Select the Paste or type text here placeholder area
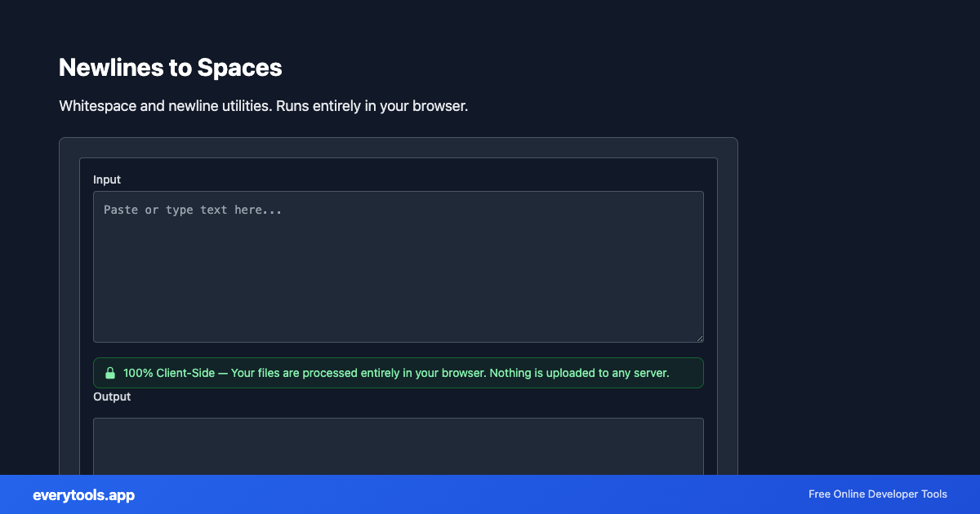980x514 pixels. click(x=193, y=210)
